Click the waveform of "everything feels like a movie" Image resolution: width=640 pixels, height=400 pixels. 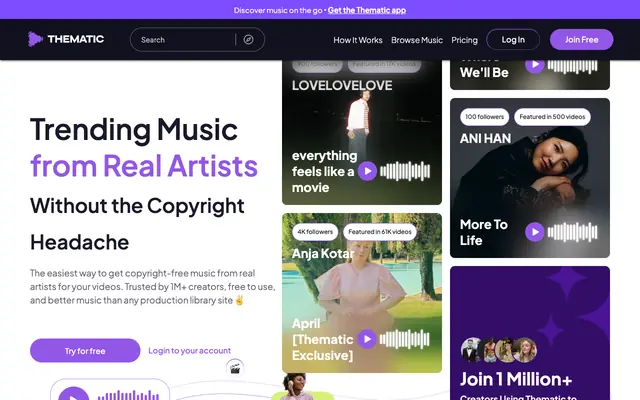pos(405,171)
